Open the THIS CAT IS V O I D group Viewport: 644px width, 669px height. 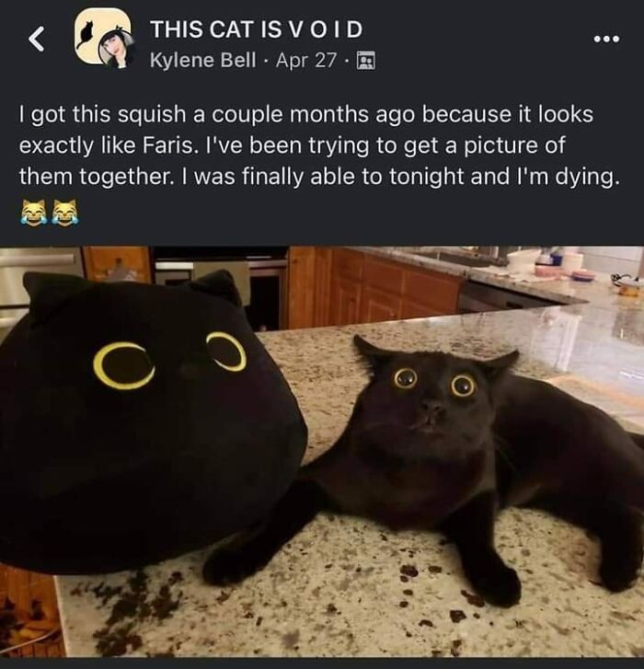[257, 29]
